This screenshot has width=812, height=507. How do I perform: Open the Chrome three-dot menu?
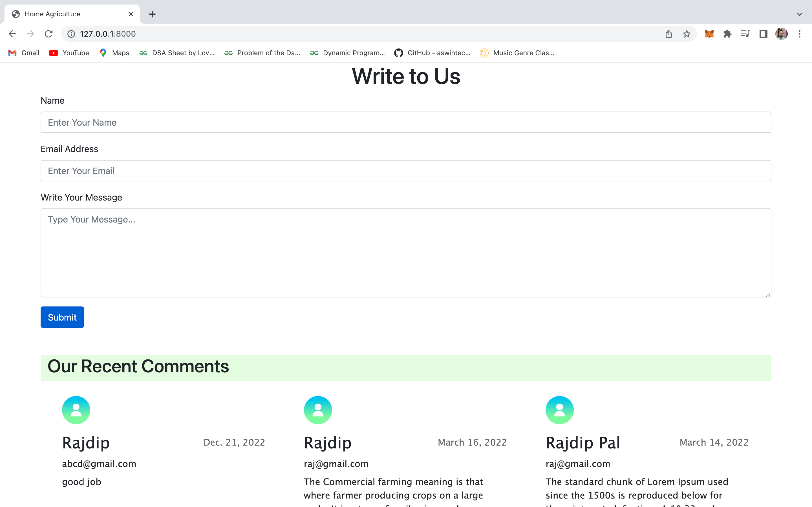pyautogui.click(x=800, y=34)
